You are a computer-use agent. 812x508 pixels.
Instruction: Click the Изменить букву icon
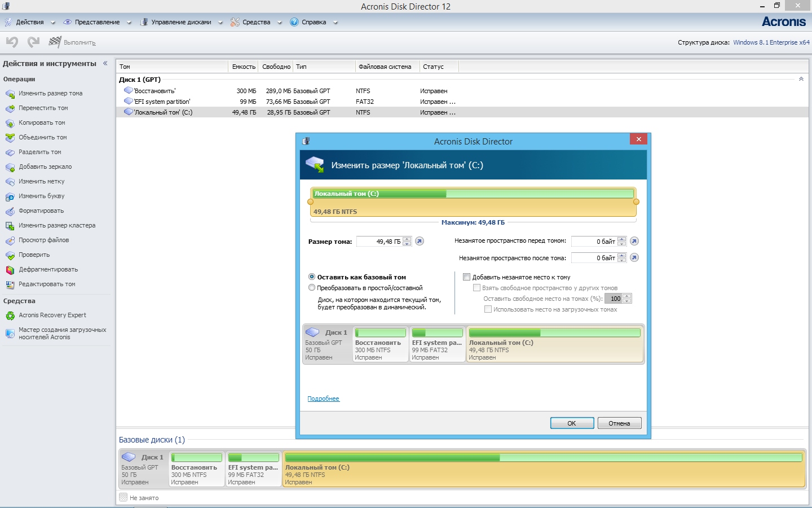click(10, 196)
